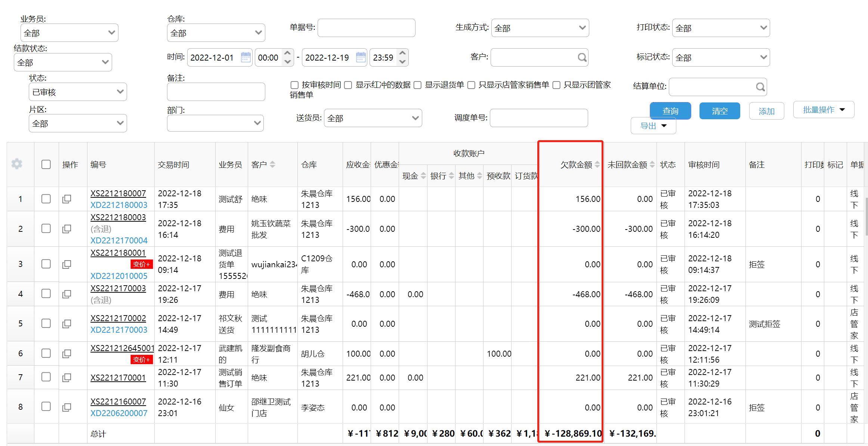The image size is (868, 446).
Task: Open end date calendar picker
Action: point(361,57)
